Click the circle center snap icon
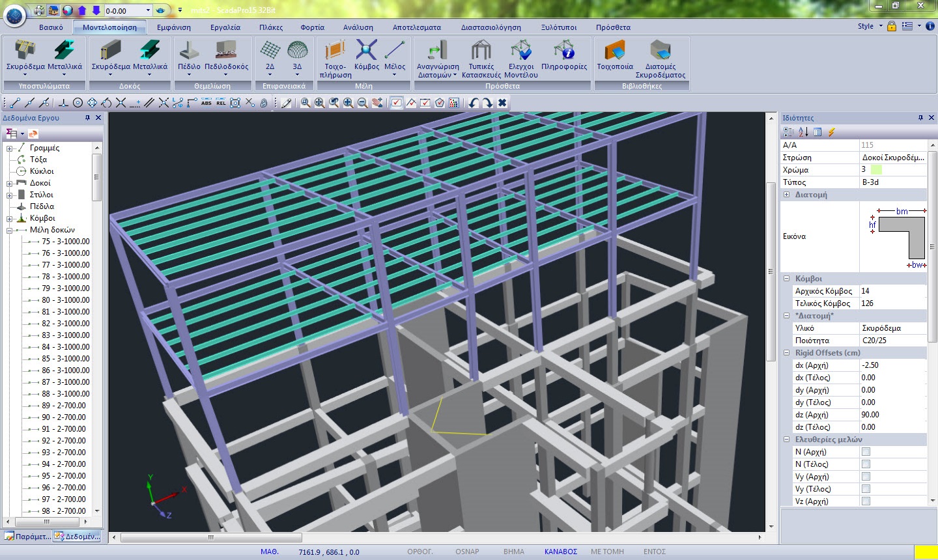 [x=78, y=103]
